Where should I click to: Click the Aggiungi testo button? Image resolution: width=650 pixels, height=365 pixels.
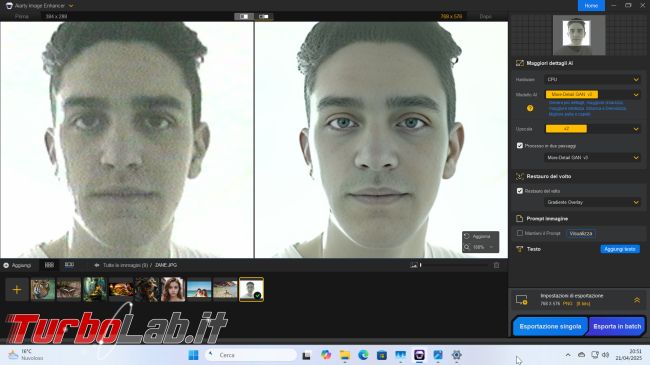pyautogui.click(x=620, y=249)
